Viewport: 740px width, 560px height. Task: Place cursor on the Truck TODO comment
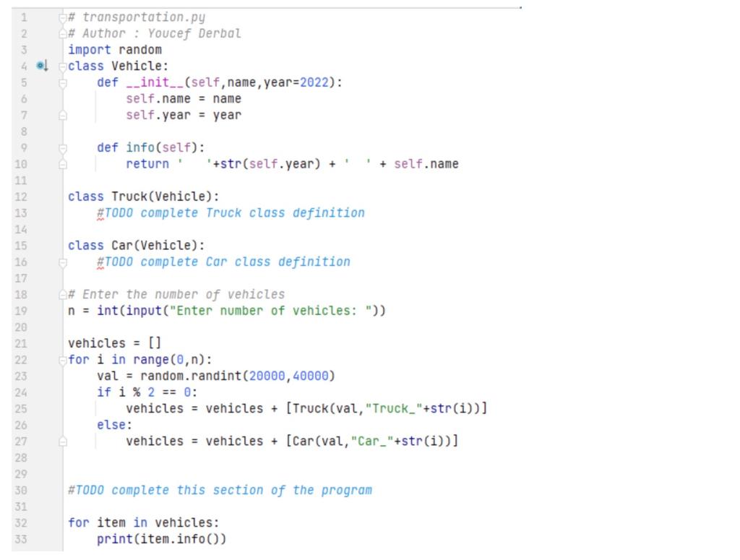point(231,213)
